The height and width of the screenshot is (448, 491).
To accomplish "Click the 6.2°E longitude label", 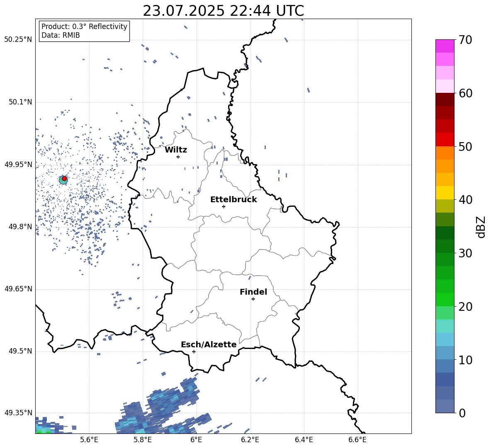I will 250,440.
